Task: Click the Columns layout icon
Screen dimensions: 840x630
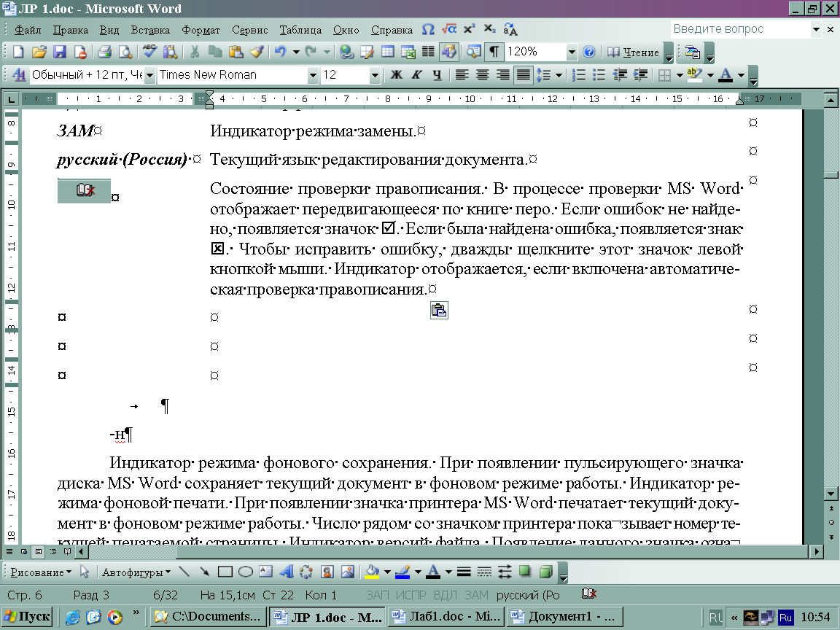Action: (x=428, y=52)
